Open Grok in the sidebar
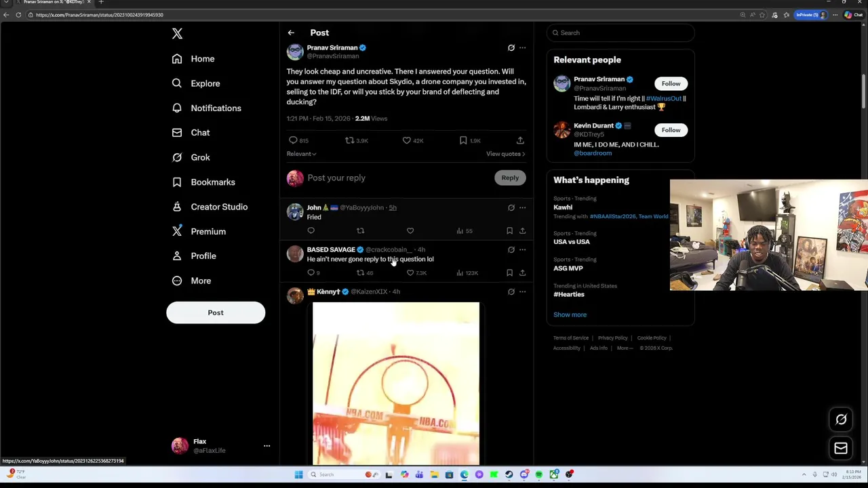This screenshot has height=488, width=868. click(191, 157)
